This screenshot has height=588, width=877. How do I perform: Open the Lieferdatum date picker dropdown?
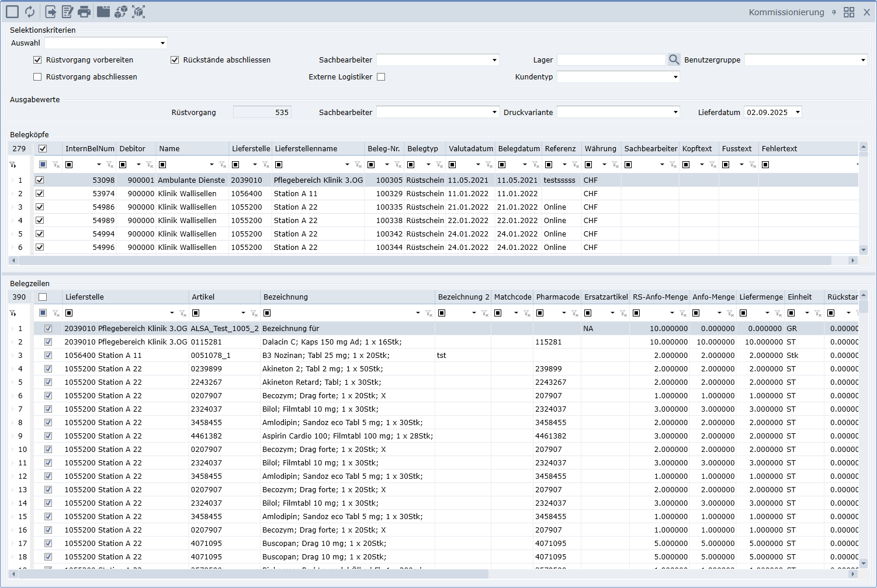click(x=798, y=112)
